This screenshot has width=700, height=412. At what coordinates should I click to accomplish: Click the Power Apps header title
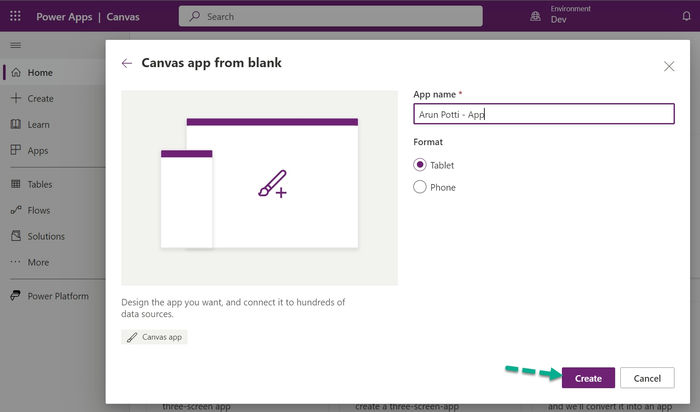coord(64,17)
